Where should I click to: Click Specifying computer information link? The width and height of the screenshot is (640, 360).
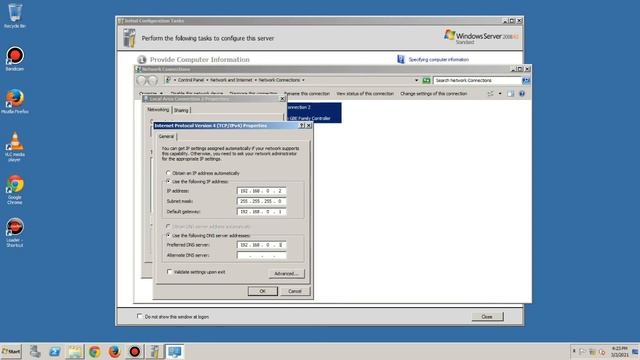[439, 60]
